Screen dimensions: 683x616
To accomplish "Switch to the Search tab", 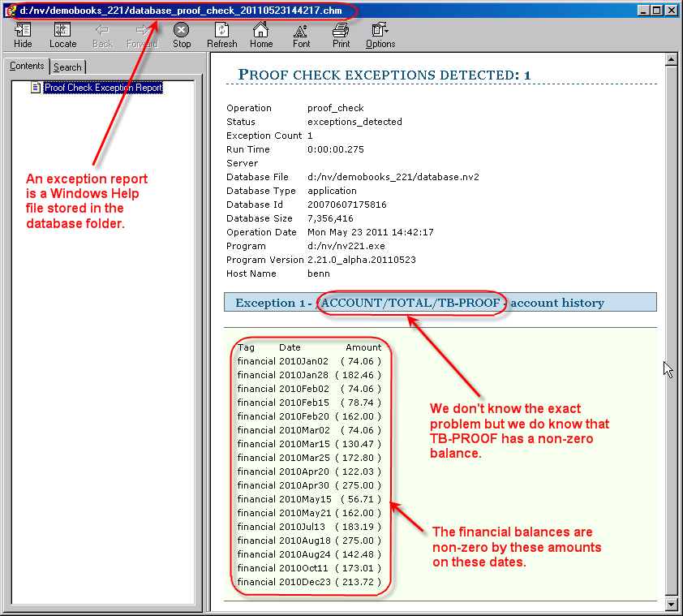I will point(67,67).
